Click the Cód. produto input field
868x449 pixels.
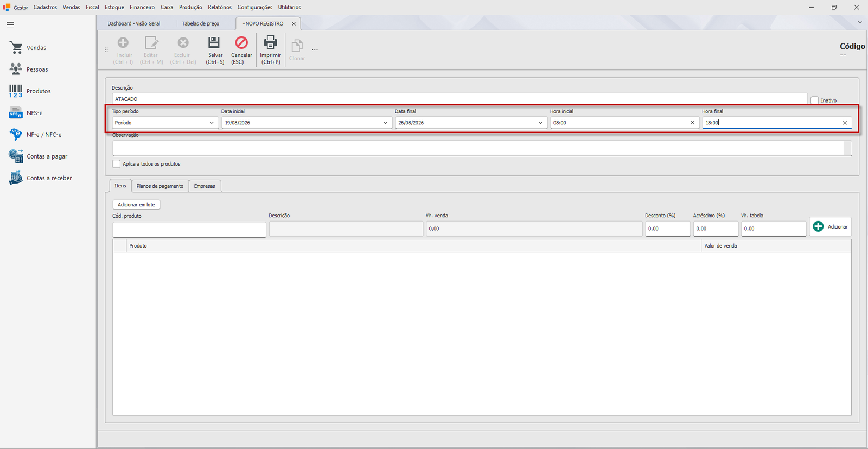coord(189,229)
